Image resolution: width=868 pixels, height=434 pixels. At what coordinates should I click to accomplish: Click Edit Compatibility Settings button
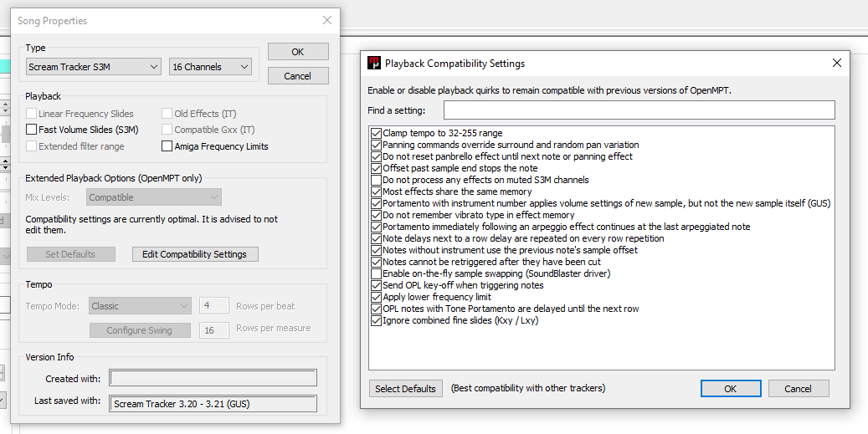tap(195, 254)
